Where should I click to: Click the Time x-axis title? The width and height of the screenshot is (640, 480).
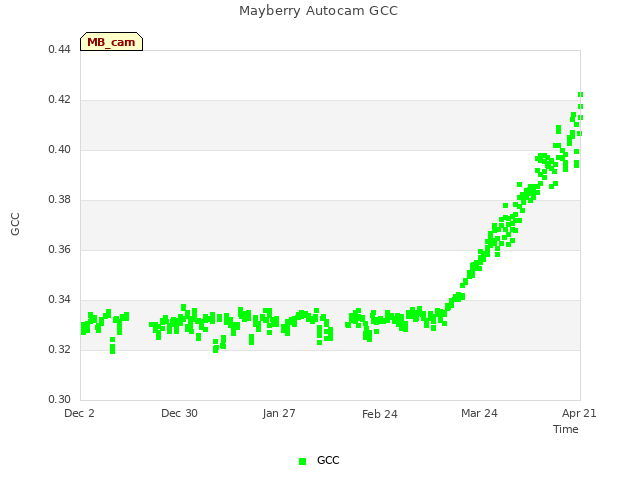[x=566, y=429]
